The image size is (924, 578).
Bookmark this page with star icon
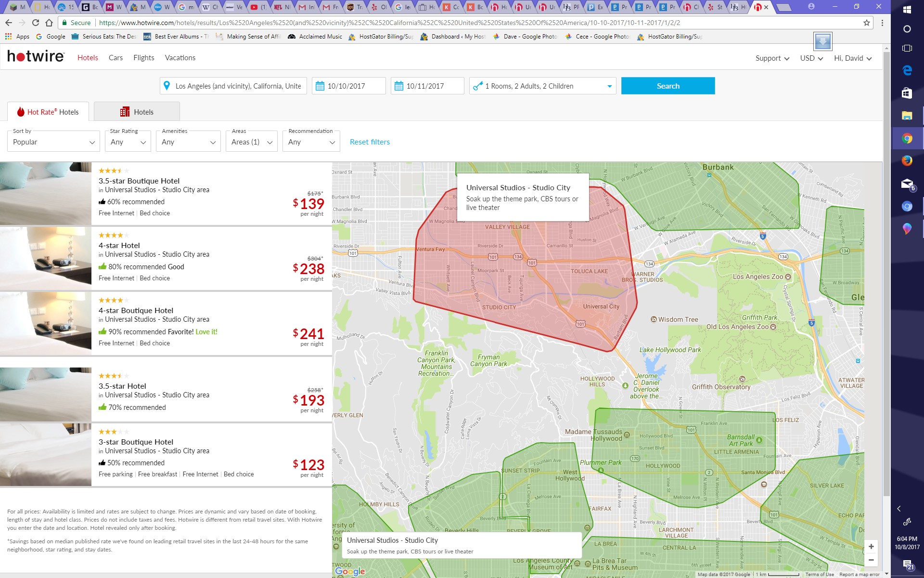[866, 23]
